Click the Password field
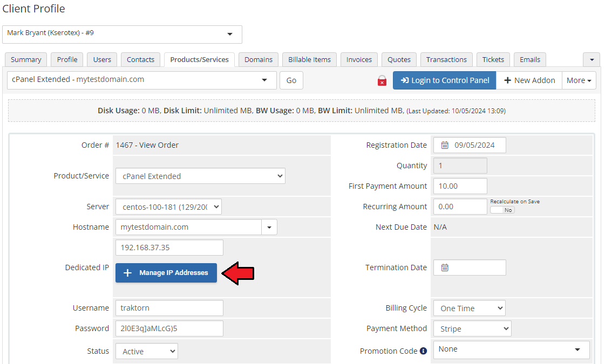The image size is (605, 364). [x=169, y=328]
